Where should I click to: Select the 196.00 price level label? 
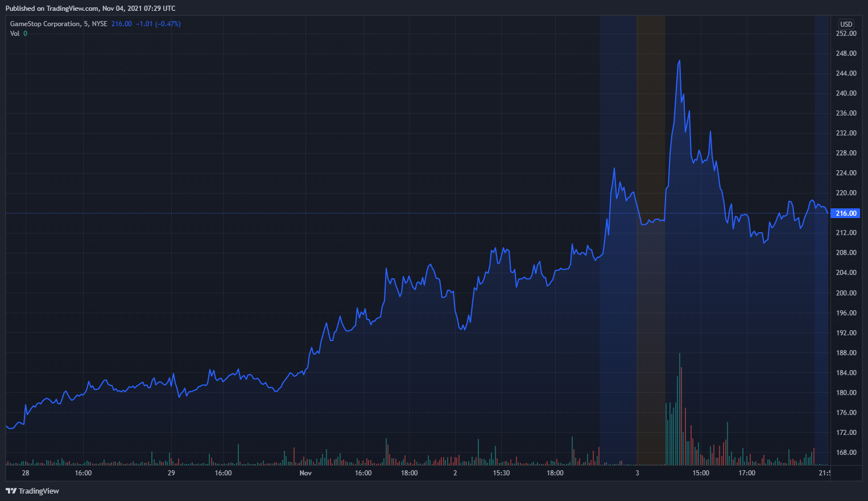point(846,313)
